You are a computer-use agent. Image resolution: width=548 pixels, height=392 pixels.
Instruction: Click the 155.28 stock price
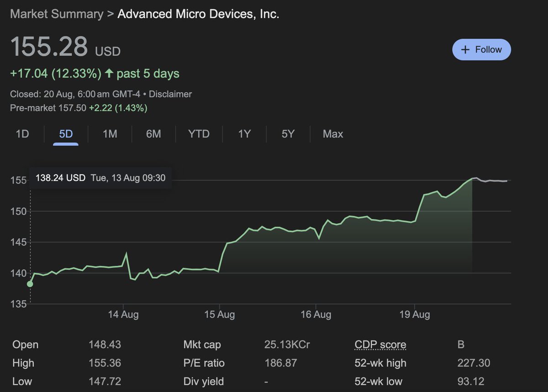coord(49,46)
